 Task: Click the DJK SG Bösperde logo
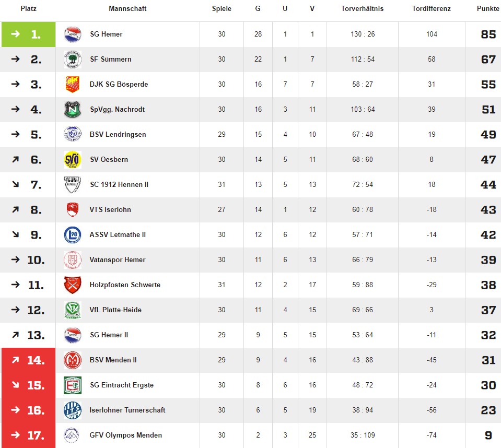[x=73, y=85]
